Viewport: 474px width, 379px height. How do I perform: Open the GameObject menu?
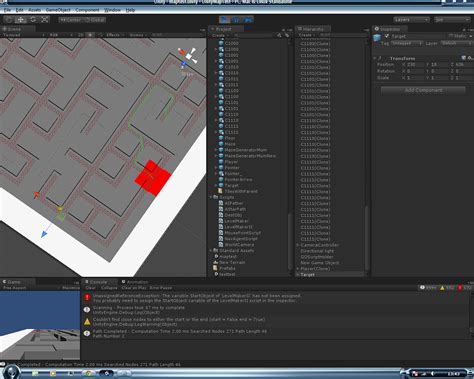click(58, 10)
